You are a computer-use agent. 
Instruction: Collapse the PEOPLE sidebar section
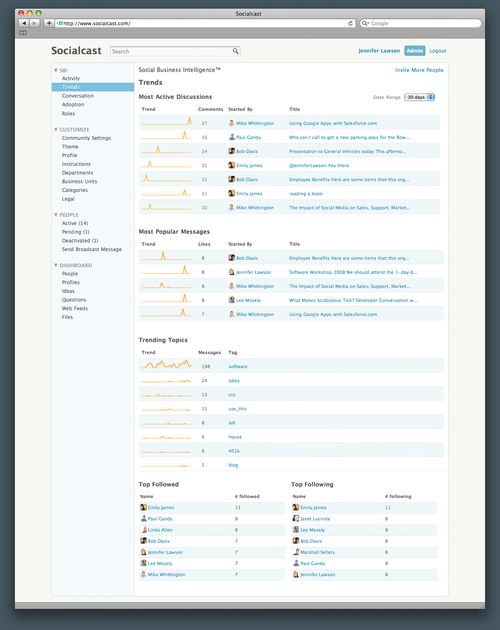56,215
